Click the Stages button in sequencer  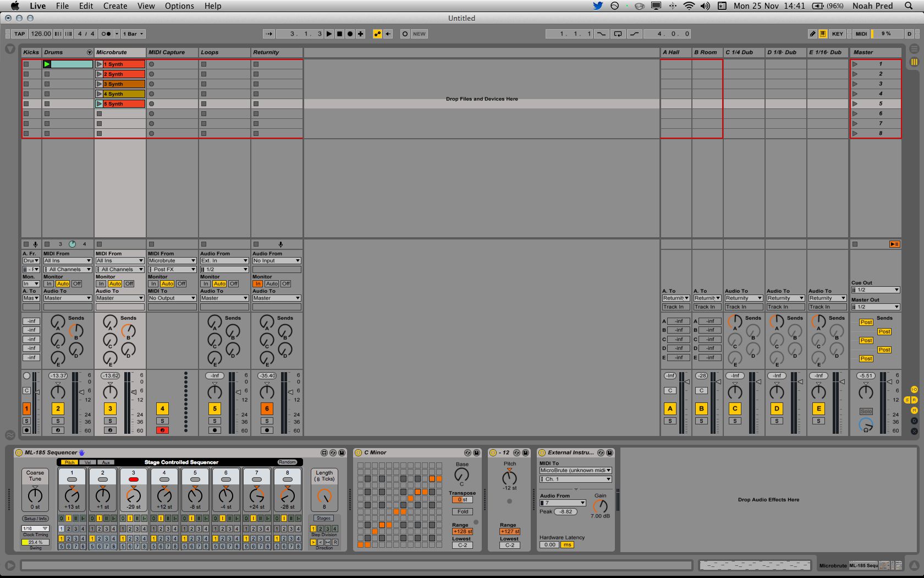(x=323, y=519)
